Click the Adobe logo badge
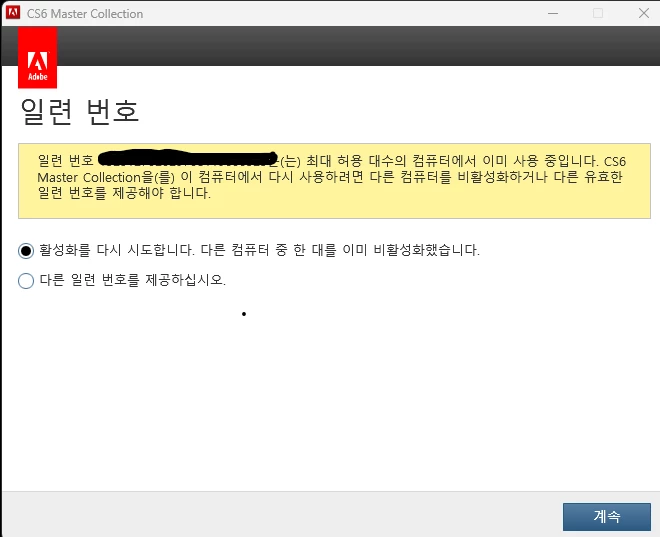The width and height of the screenshot is (660, 537). (x=37, y=58)
